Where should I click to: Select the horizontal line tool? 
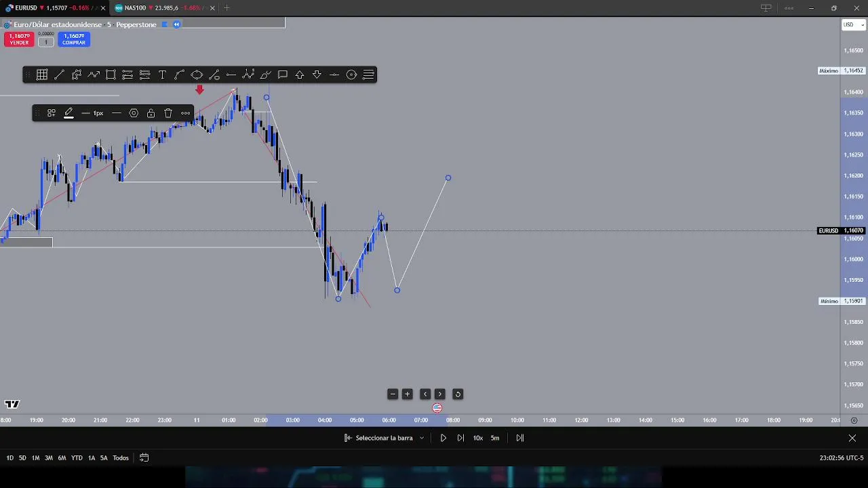[231, 75]
